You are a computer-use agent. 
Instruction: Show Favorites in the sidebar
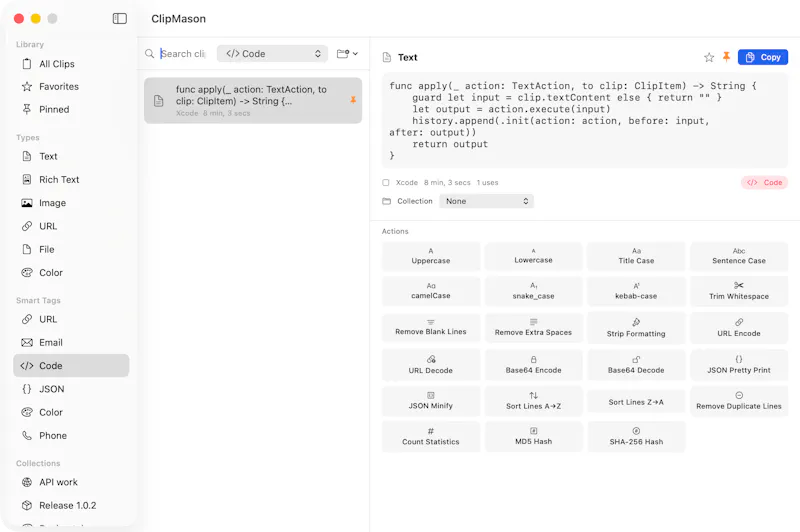pyautogui.click(x=71, y=87)
